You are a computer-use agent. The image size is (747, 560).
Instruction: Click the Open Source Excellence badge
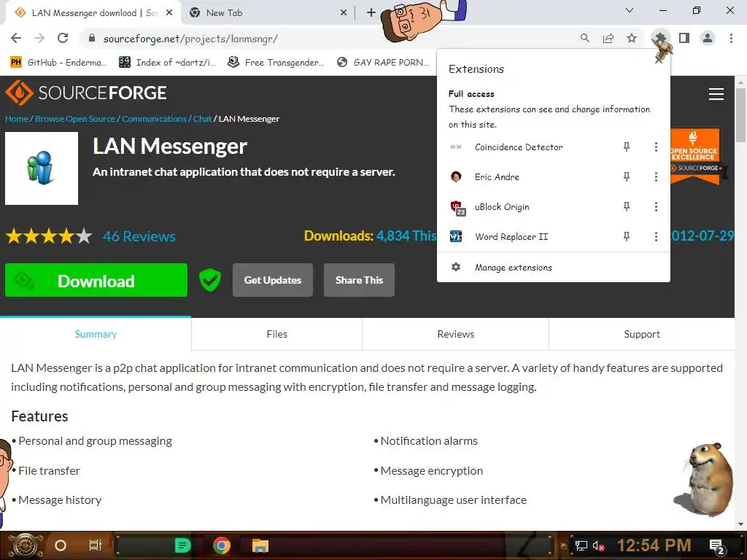[694, 156]
